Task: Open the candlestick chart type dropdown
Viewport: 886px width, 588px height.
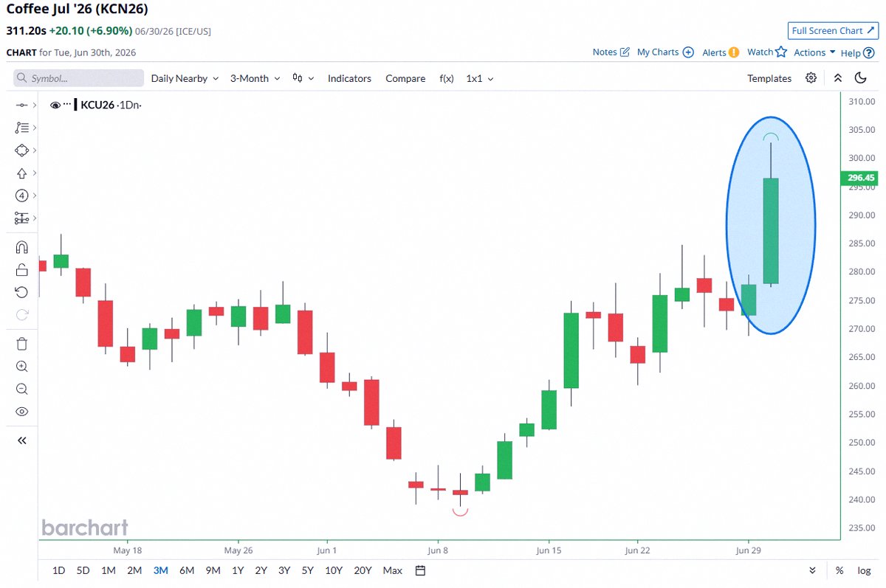Action: 303,78
